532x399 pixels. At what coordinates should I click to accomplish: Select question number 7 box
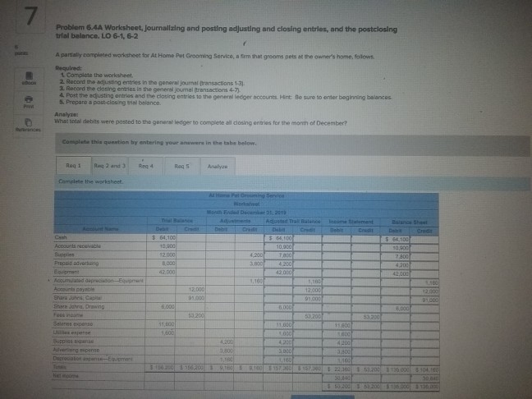coord(30,16)
